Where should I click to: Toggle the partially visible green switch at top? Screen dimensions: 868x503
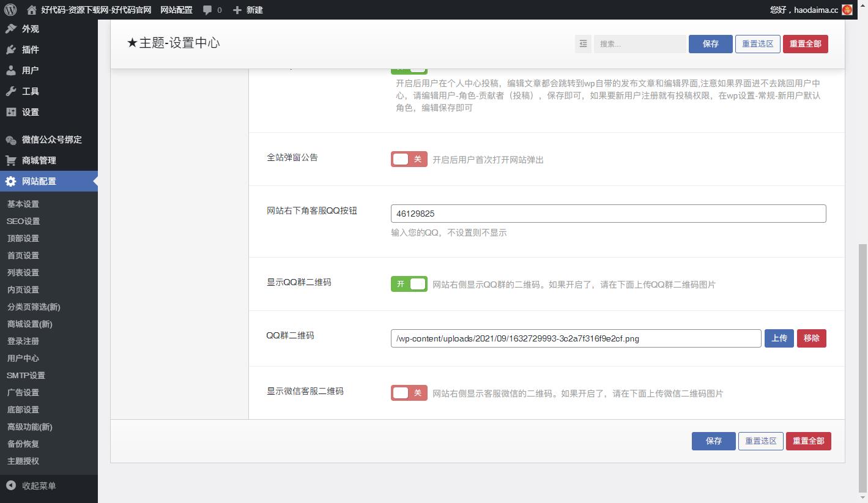pos(409,70)
